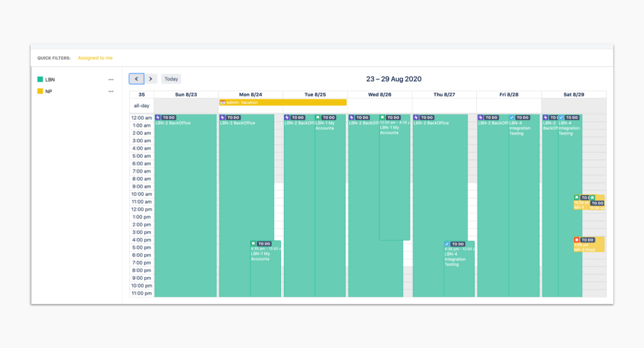This screenshot has width=644, height=348.
Task: Click the epic lightning icon on Sunday's LBN-2
Action: [158, 118]
